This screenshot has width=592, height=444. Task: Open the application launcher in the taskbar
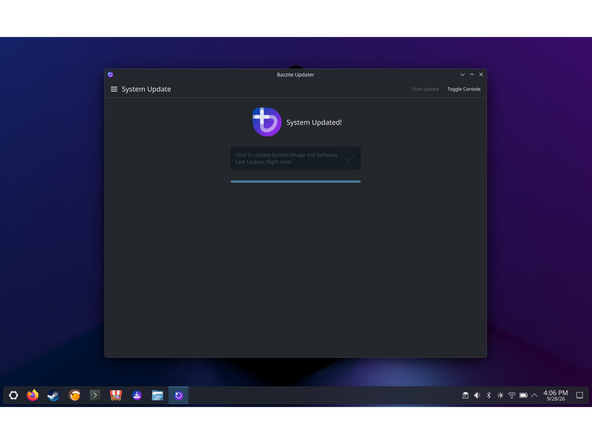click(x=14, y=395)
